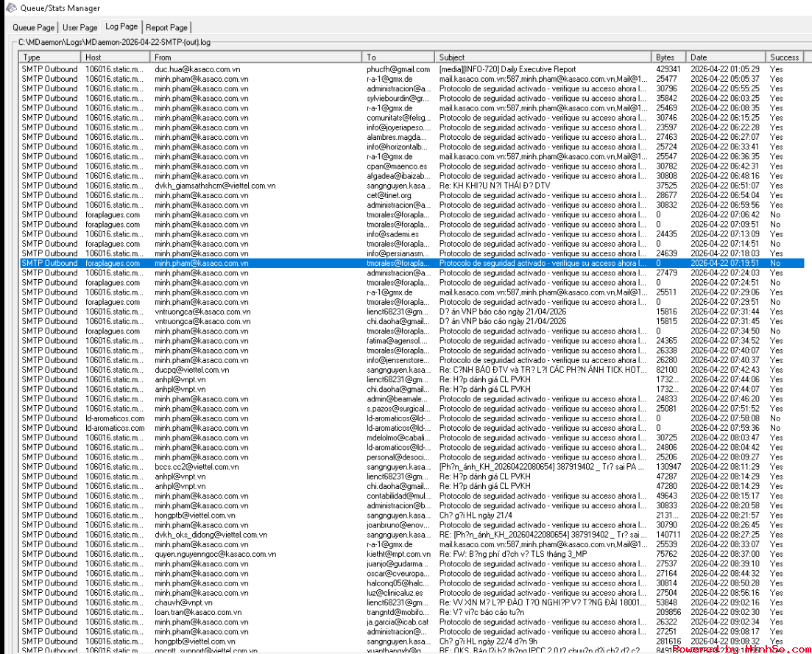Open the User Page tab
The height and width of the screenshot is (654, 812).
click(x=80, y=27)
